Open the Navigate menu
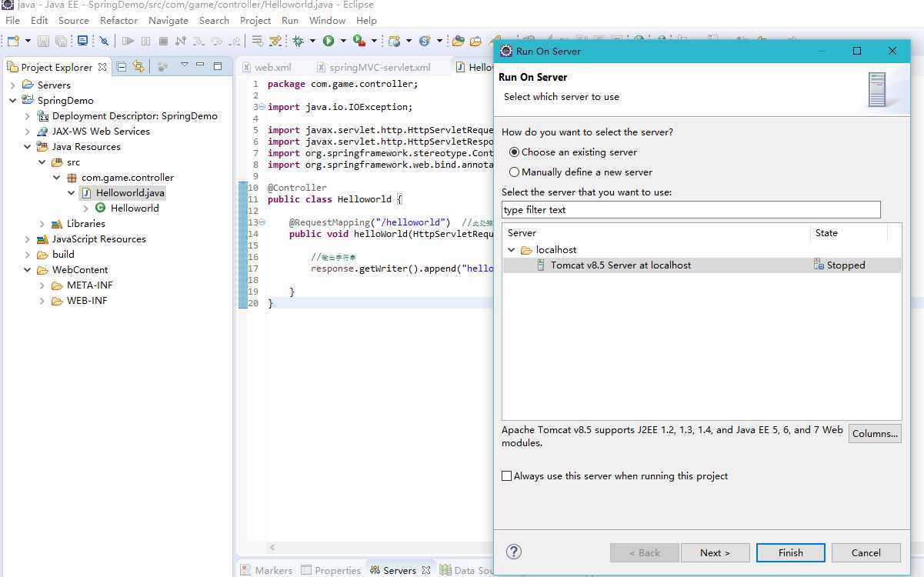This screenshot has width=924, height=577. (168, 20)
